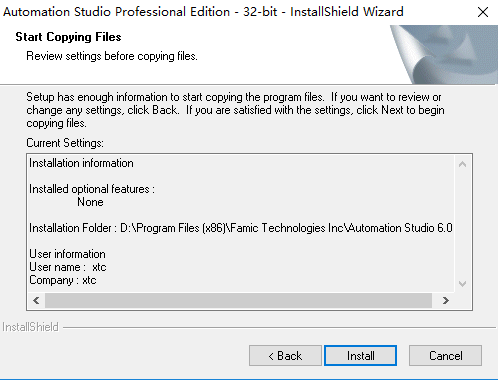Cancel the InstallShield wizard setup
498x380 pixels.
pos(445,356)
